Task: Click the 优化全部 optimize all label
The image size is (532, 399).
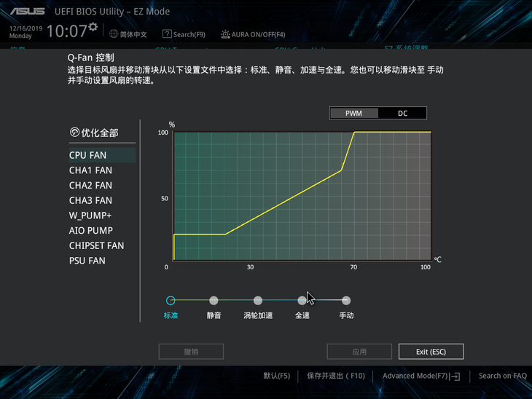Action: click(x=100, y=133)
